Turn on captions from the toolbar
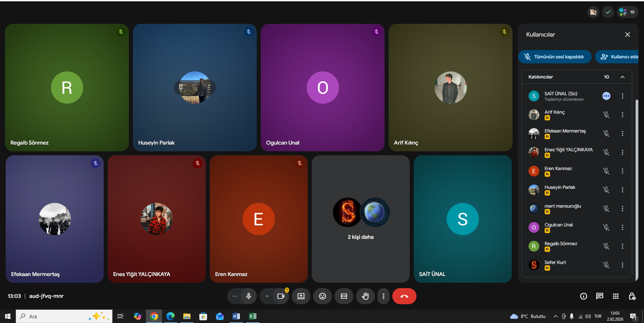 tap(344, 296)
